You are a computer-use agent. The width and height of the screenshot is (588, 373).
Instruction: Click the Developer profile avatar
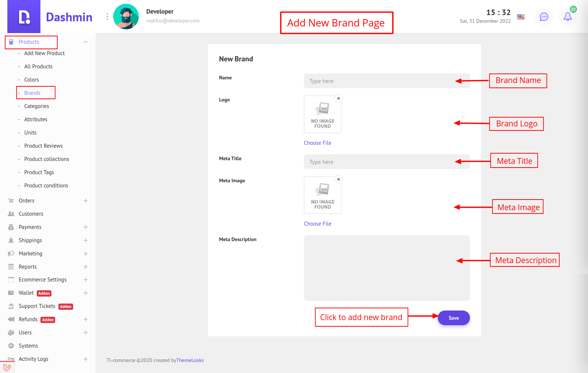pos(126,17)
